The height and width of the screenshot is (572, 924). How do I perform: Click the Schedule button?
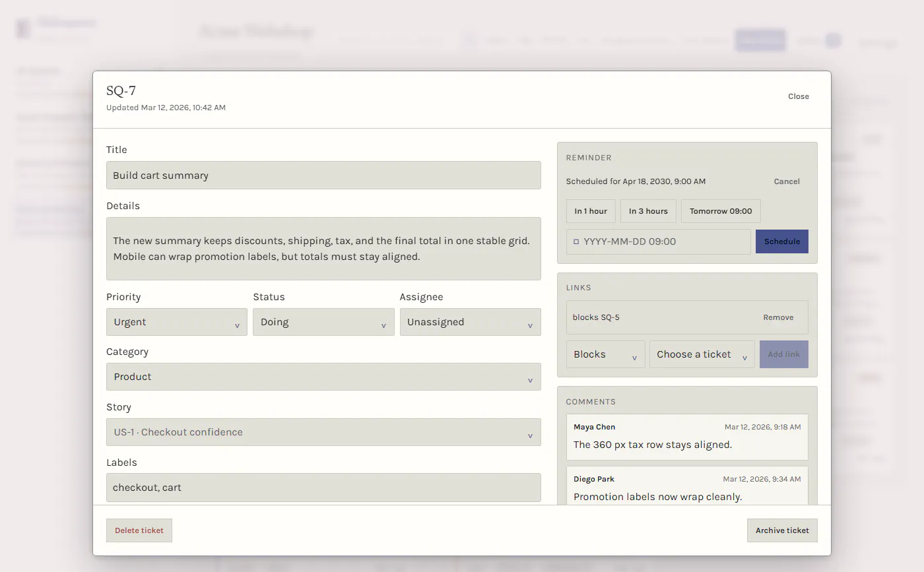coord(782,241)
